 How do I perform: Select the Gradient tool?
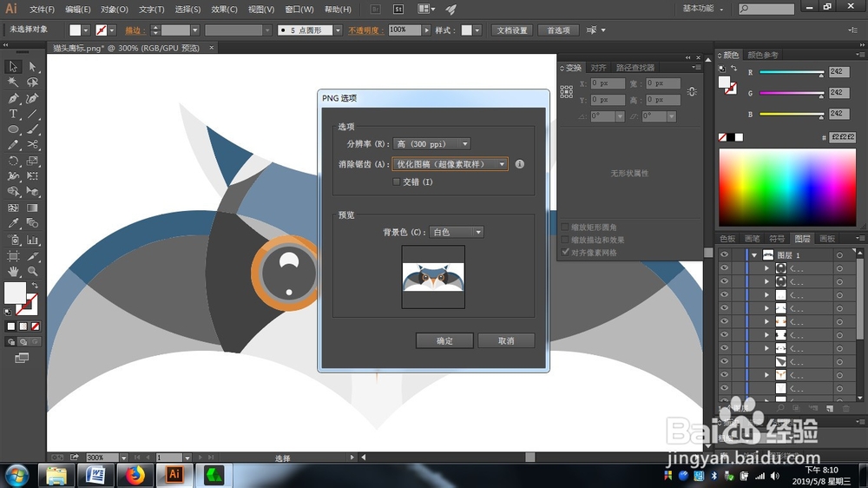coord(33,208)
